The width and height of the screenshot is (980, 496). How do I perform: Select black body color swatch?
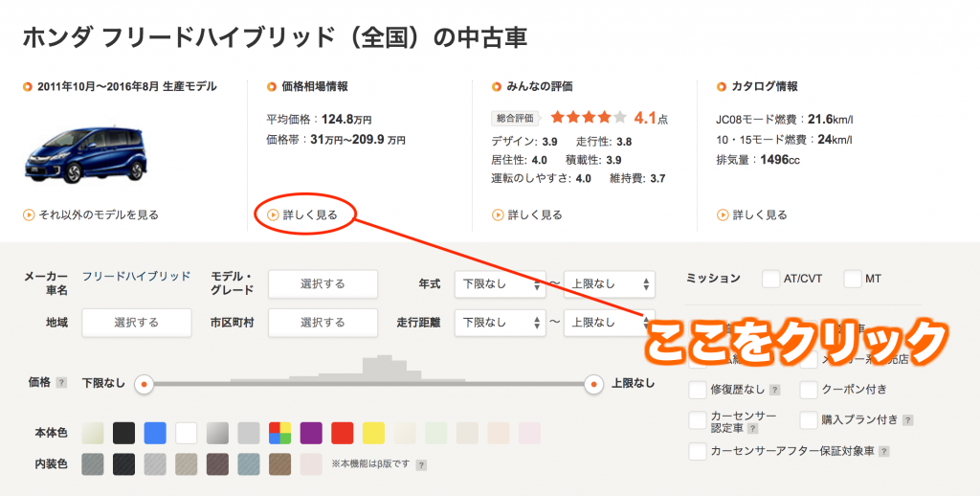[123, 433]
